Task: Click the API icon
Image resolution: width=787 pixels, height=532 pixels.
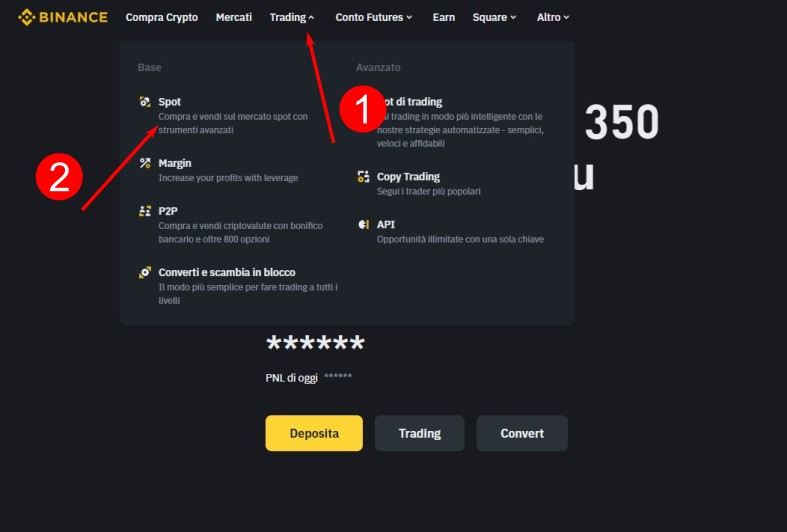Action: (x=363, y=224)
